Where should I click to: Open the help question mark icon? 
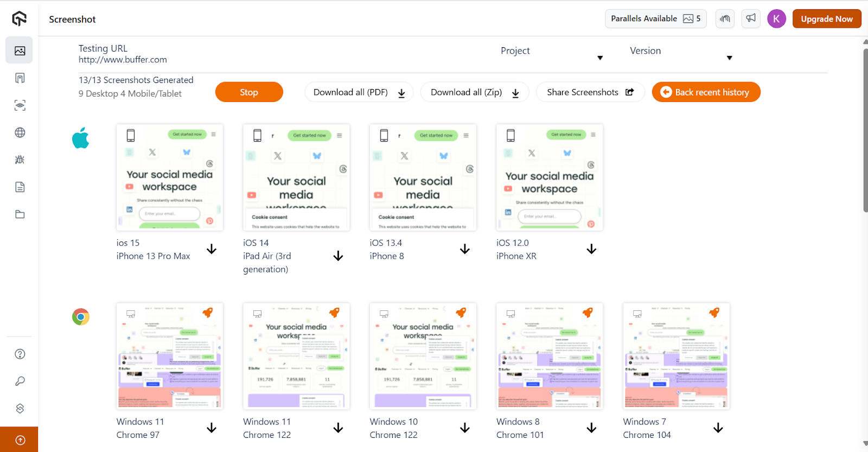tap(20, 354)
